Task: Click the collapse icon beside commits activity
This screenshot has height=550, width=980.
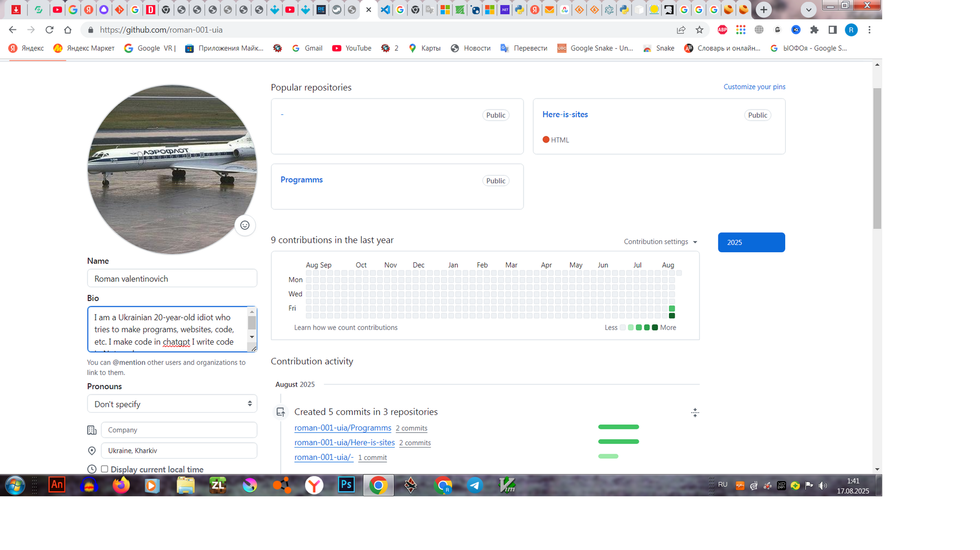Action: (x=695, y=412)
